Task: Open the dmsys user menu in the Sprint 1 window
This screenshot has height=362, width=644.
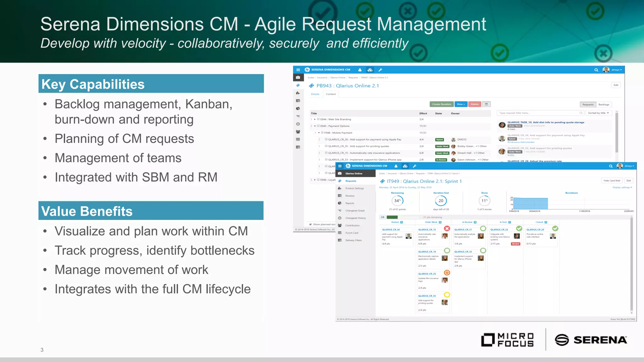Action: 630,166
